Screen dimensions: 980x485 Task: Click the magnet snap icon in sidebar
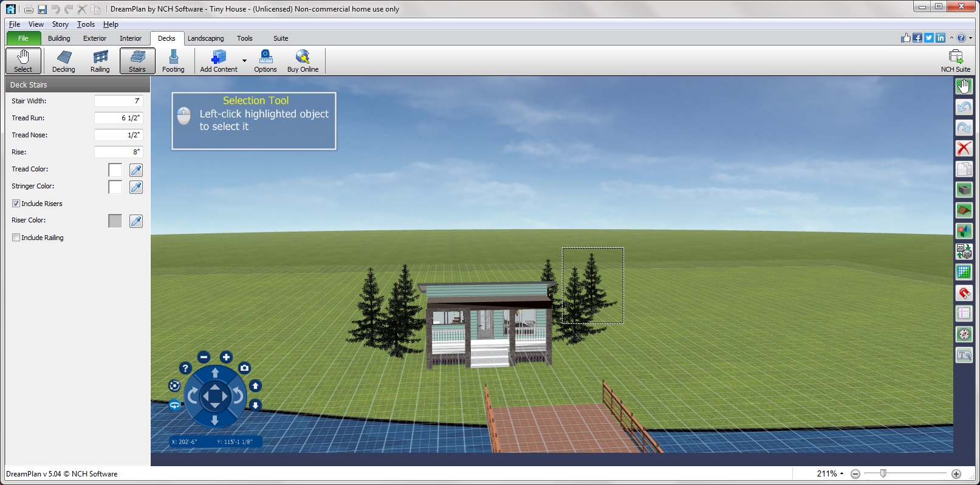(x=964, y=293)
